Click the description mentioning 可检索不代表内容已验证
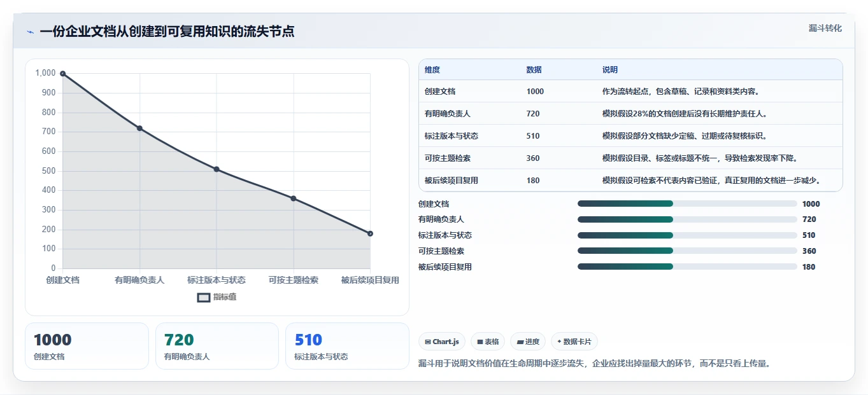 point(711,181)
